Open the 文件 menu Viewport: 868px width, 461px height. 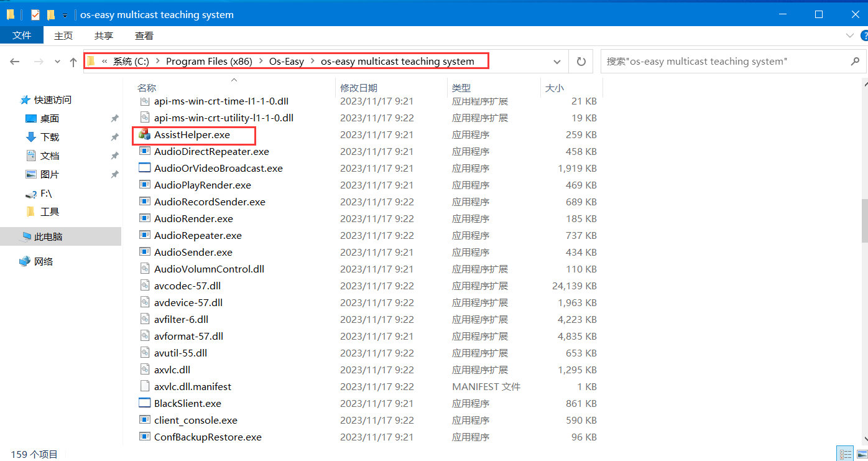(22, 35)
